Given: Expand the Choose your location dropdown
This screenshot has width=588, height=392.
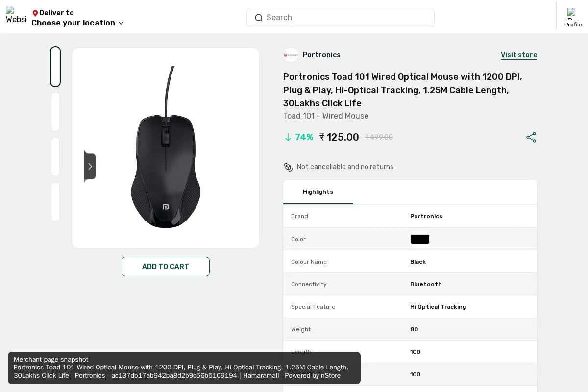Looking at the screenshot, I should [78, 23].
